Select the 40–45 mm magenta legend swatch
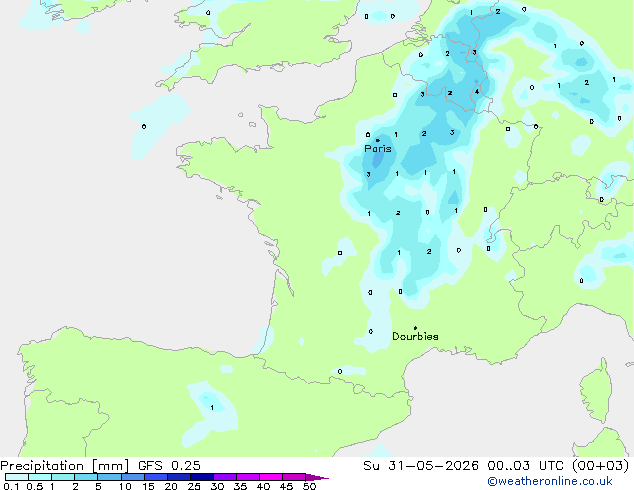The image size is (634, 490). tap(271, 477)
